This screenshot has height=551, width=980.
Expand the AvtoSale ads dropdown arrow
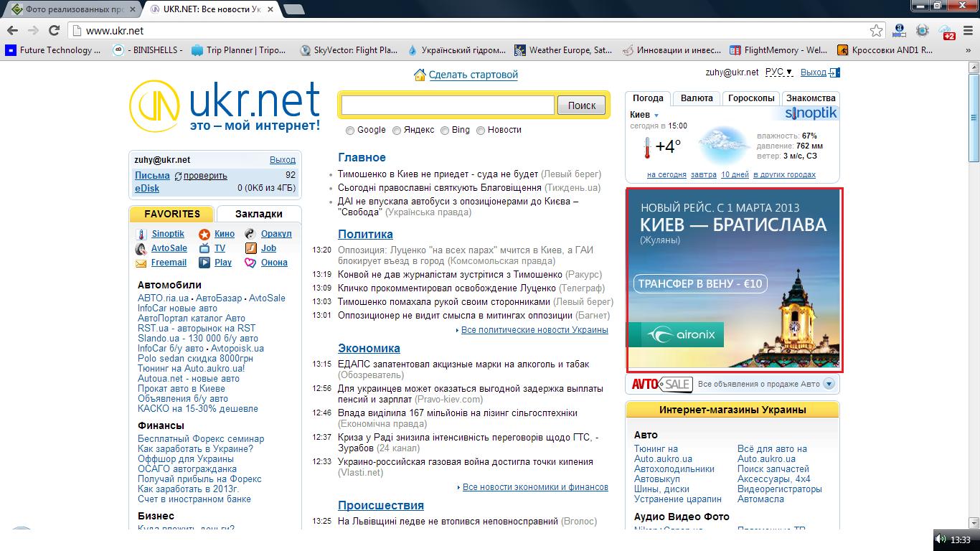(x=829, y=384)
